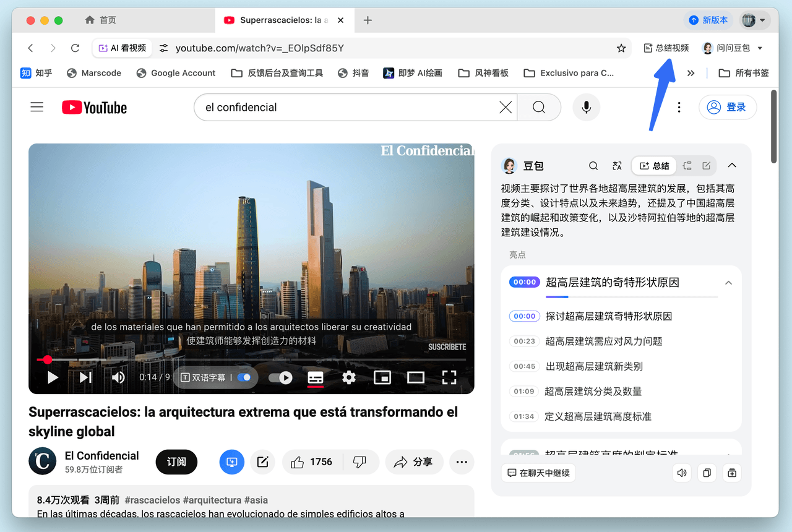The image size is (792, 532).
Task: Enter fullscreen video mode
Action: point(449,377)
